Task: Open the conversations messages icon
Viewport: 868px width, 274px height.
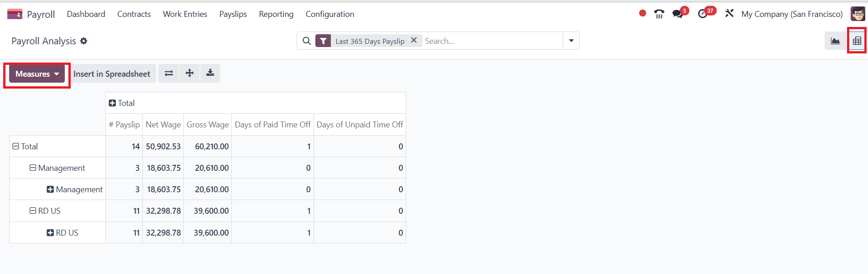Action: 678,14
